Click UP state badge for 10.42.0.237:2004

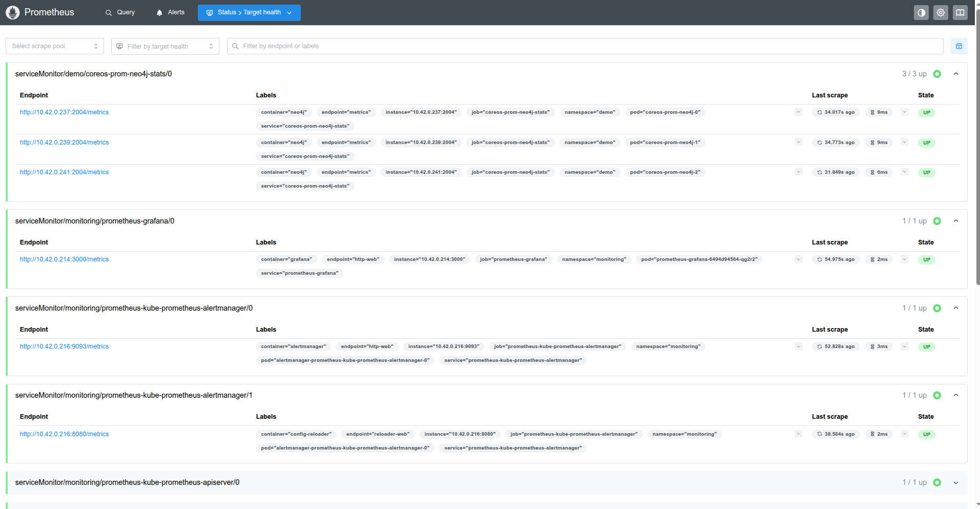coord(927,113)
